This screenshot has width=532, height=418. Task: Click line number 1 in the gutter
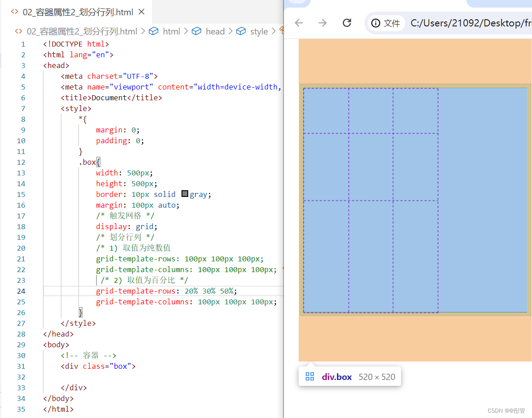tap(23, 44)
